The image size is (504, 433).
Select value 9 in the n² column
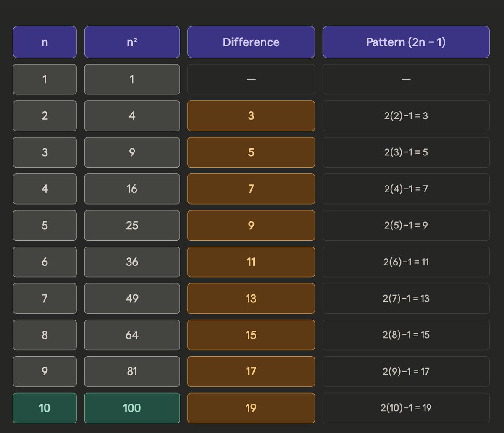132,152
